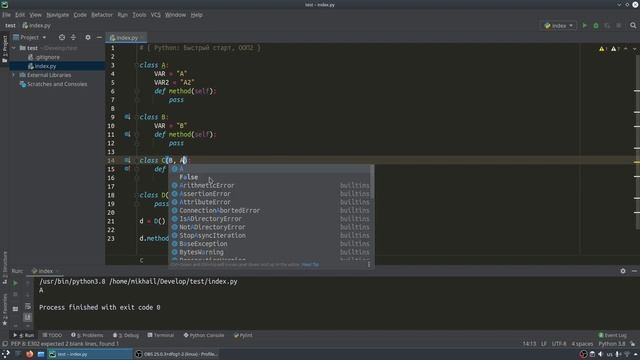
Task: Fold class A at line 3
Action: [x=137, y=65]
